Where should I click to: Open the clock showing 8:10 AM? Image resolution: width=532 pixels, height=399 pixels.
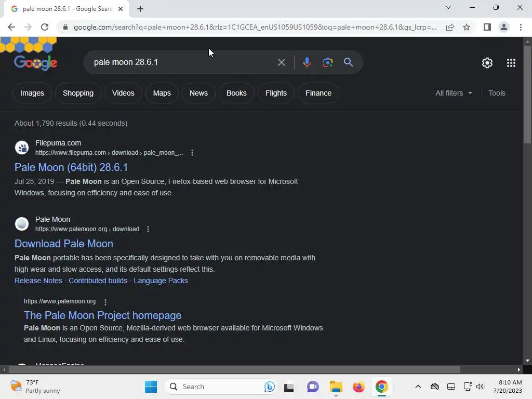click(508, 387)
